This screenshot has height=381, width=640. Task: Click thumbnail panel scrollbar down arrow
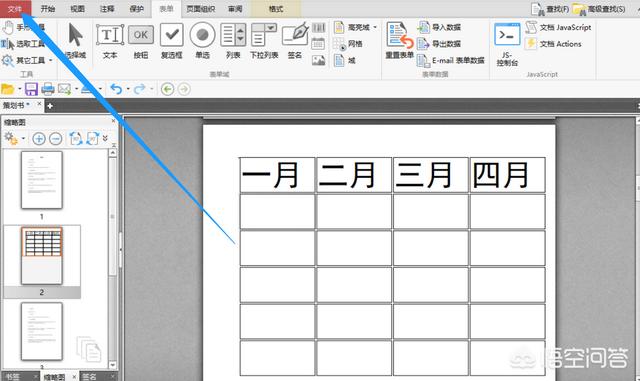[x=113, y=365]
